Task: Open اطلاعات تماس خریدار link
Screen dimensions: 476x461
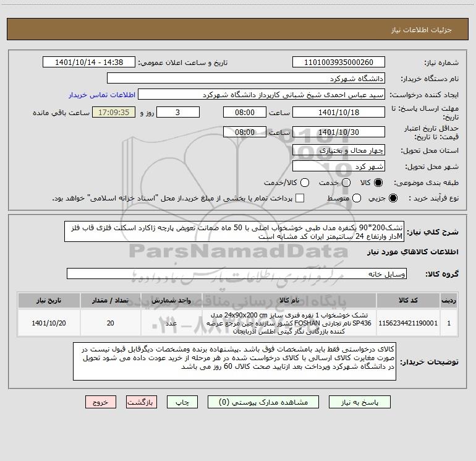Action: point(102,95)
